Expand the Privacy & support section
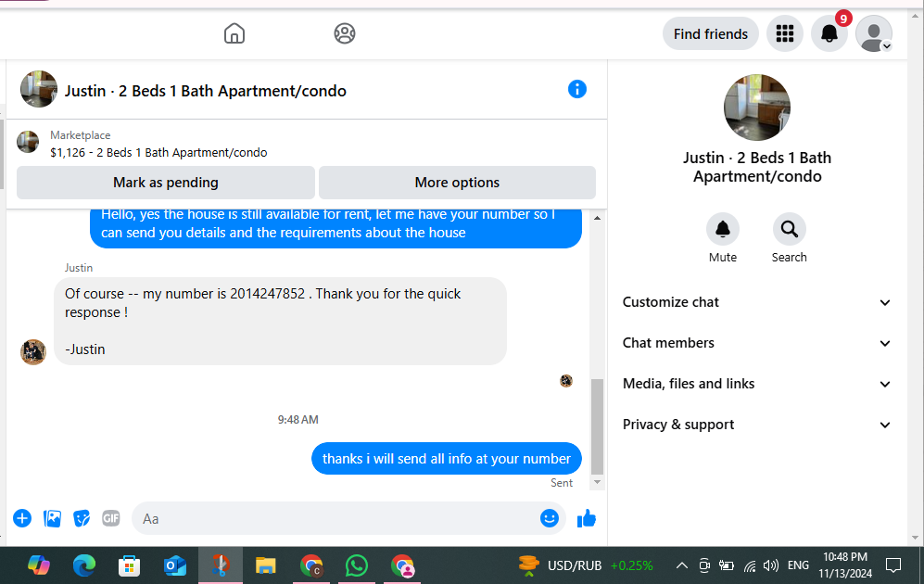This screenshot has width=924, height=584. coord(756,425)
